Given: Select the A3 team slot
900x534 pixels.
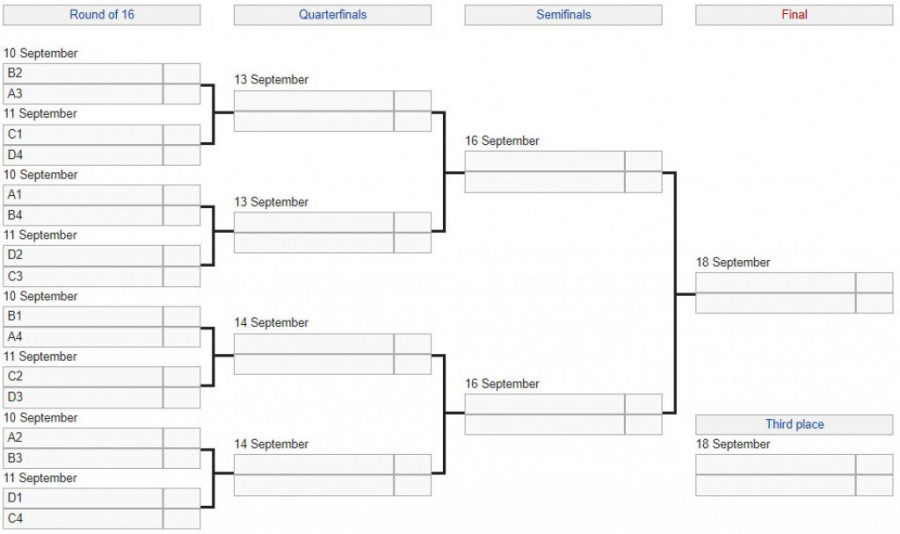Looking at the screenshot, I should pos(83,94).
